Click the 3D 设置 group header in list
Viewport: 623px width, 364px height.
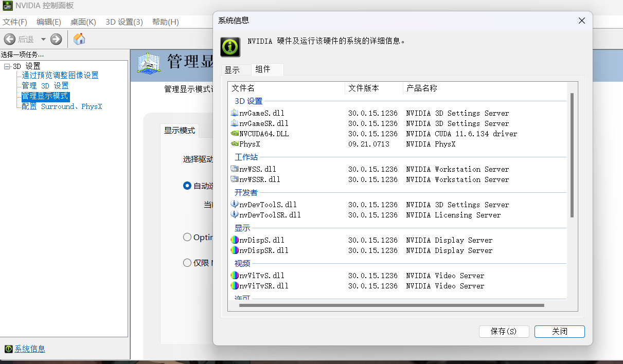tap(248, 101)
